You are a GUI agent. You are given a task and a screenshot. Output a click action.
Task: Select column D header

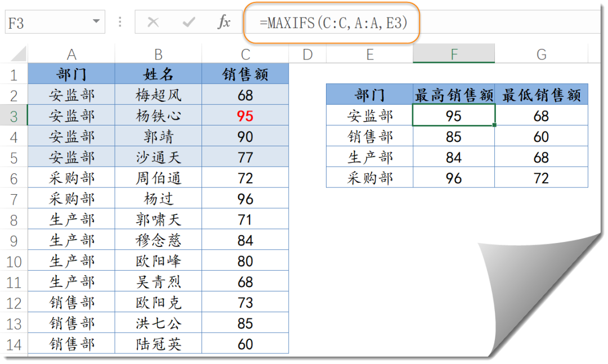pyautogui.click(x=307, y=54)
